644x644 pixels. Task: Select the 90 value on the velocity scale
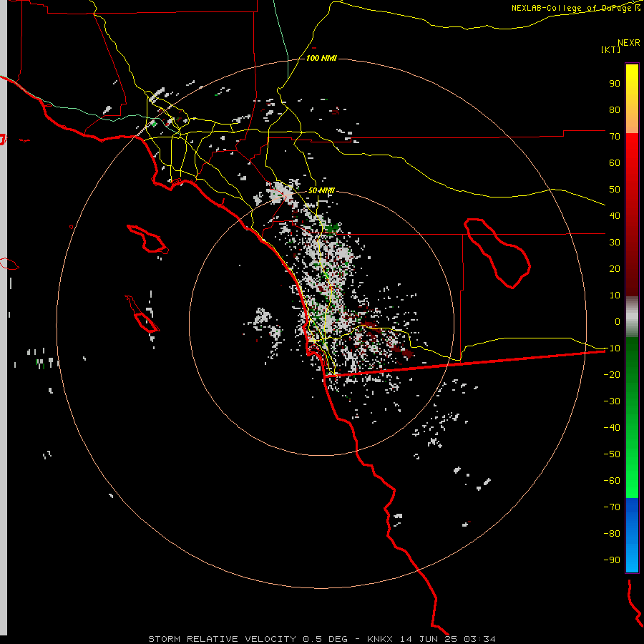point(615,84)
